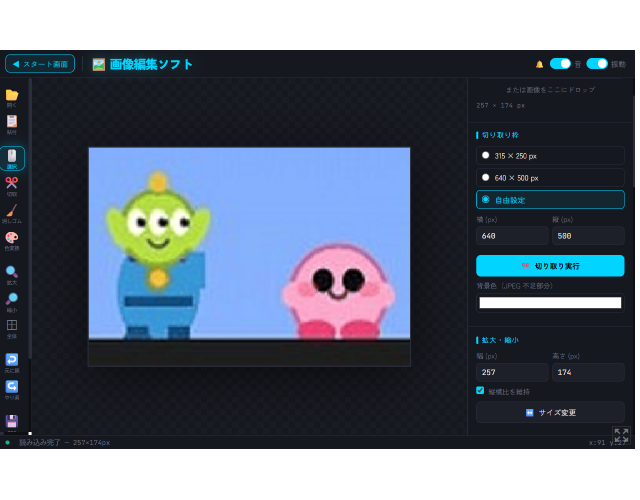Click the 切り取り実行 button

550,266
